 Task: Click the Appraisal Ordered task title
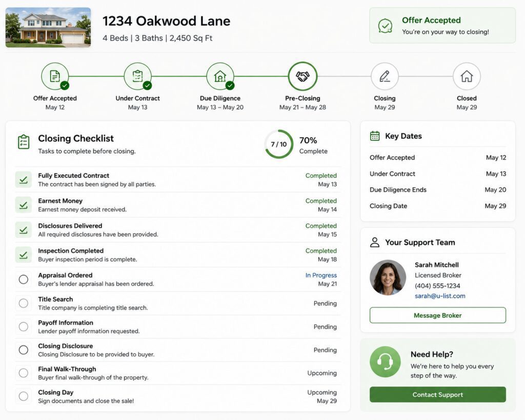click(65, 275)
